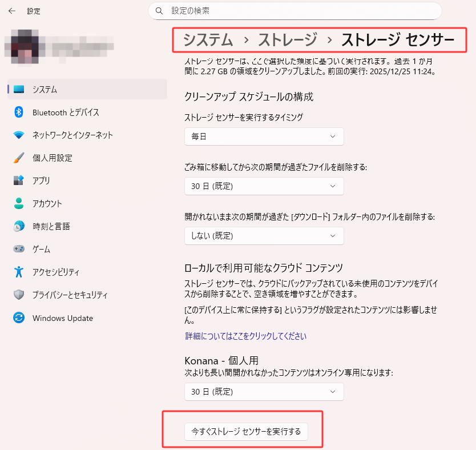Open the Konana online-only period dropdown
This screenshot has height=450, width=476.
(264, 392)
